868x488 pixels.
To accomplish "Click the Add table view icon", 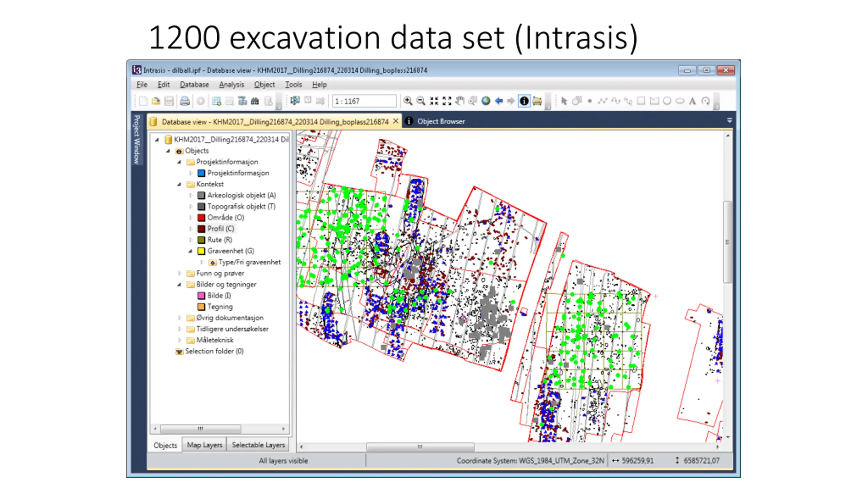I will [x=216, y=101].
